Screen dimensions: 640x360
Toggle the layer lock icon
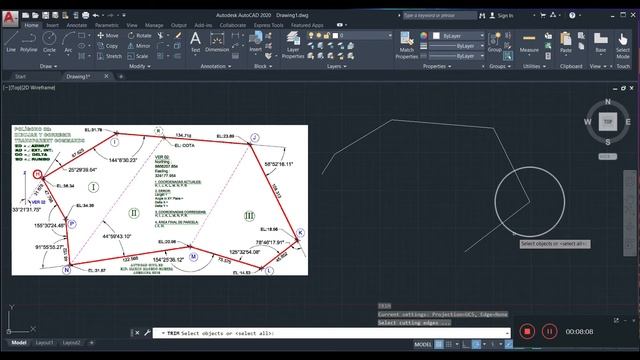327,36
